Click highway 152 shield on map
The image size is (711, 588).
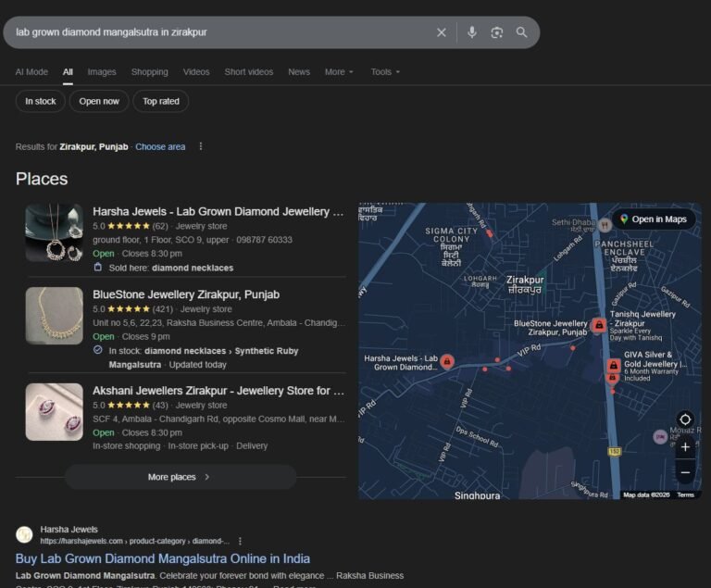point(614,452)
